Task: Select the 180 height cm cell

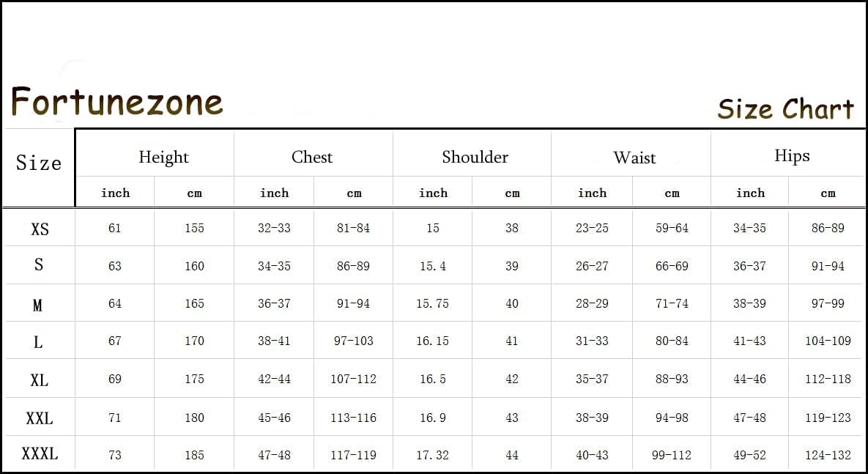Action: [194, 418]
